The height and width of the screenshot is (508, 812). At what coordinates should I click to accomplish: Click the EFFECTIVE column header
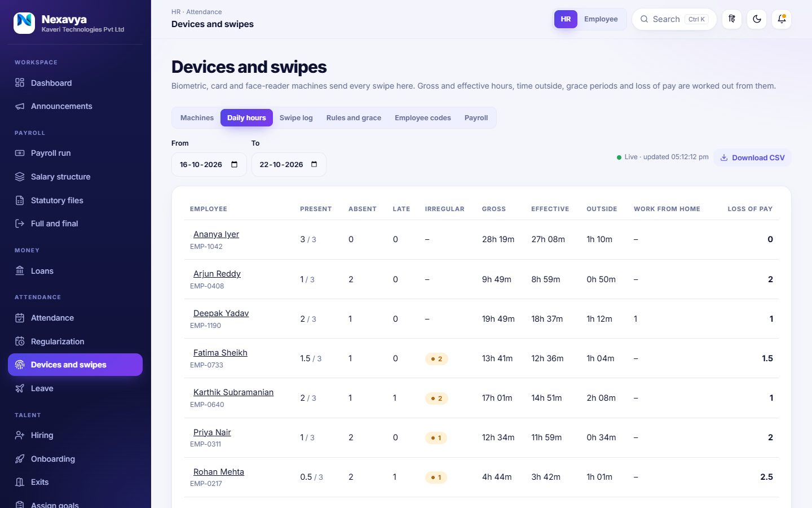550,209
